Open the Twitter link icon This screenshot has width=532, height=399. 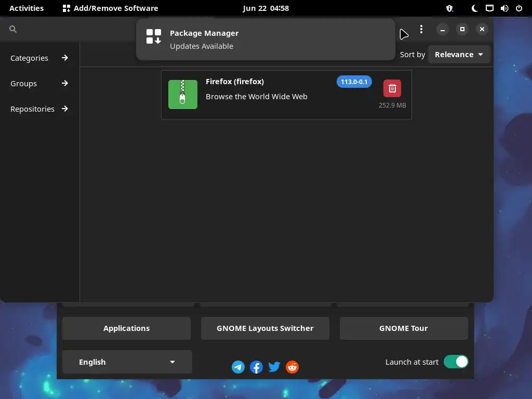coord(274,367)
